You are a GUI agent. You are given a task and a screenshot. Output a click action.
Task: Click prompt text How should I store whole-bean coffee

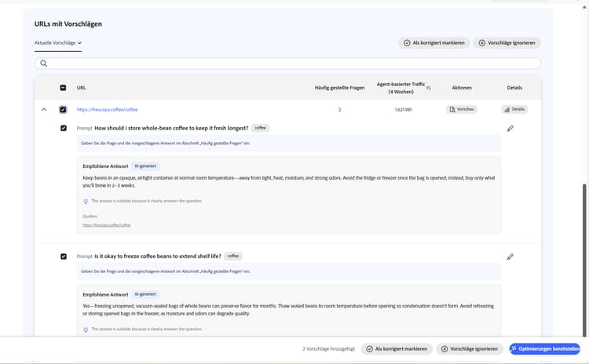pyautogui.click(x=171, y=128)
